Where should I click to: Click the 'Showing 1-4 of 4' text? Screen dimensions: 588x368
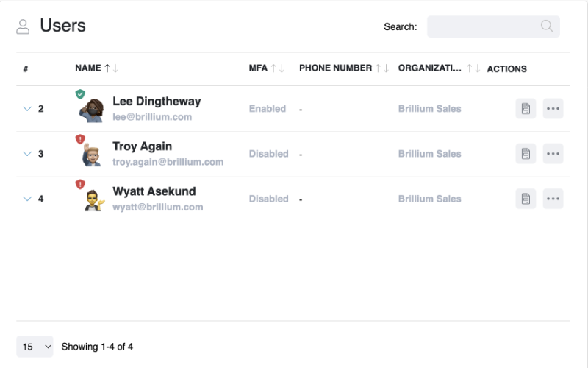pos(97,347)
